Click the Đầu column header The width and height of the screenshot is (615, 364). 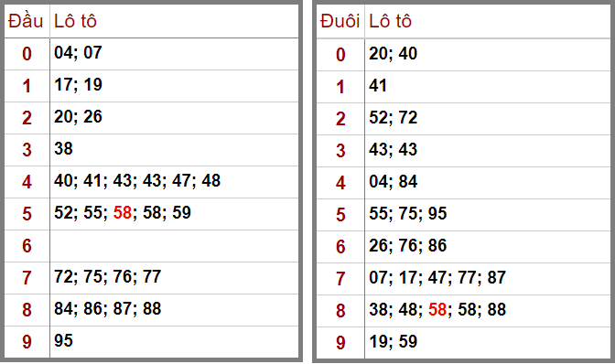(26, 21)
